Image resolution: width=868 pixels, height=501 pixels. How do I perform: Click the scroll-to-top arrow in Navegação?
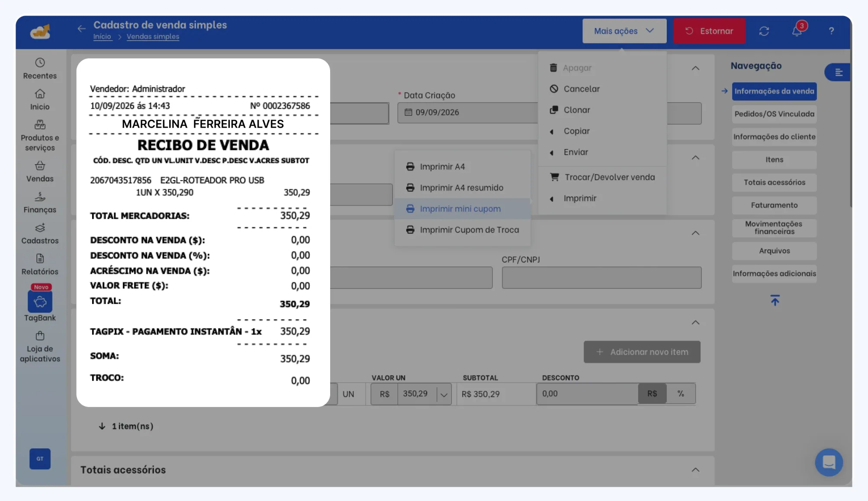pyautogui.click(x=775, y=300)
